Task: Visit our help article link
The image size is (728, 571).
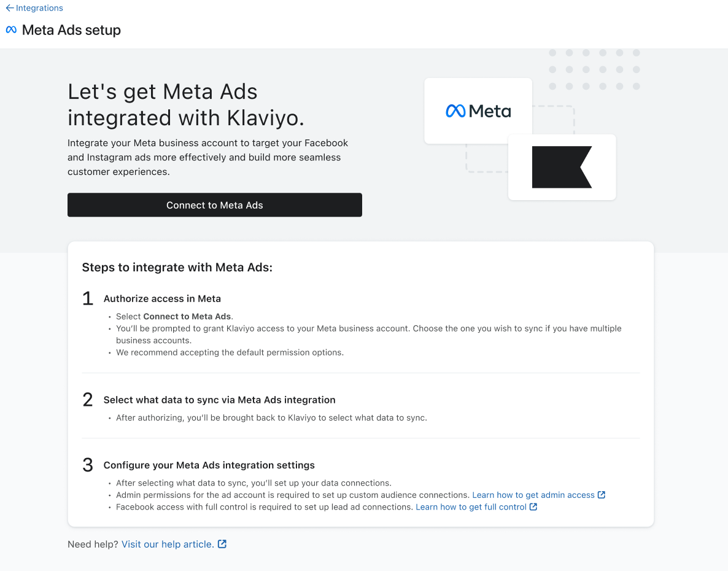Action: [168, 544]
